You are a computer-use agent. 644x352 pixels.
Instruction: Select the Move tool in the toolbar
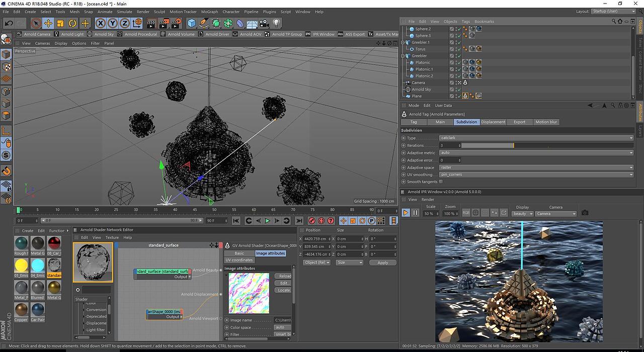tap(48, 23)
